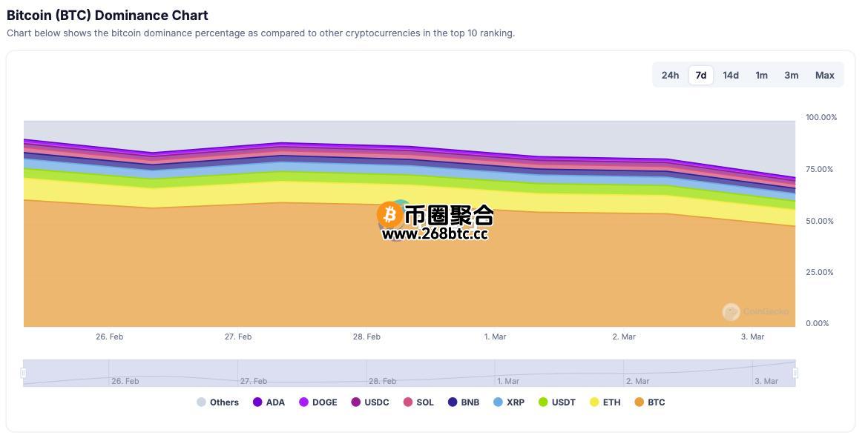Click left handle of range navigator
This screenshot has height=441, width=868.
[24, 373]
